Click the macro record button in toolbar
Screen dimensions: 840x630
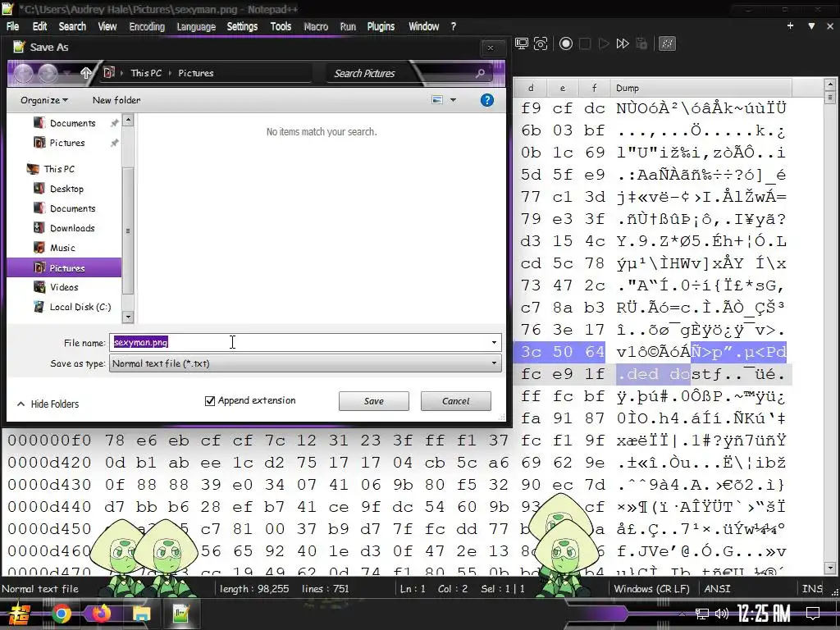[x=566, y=44]
